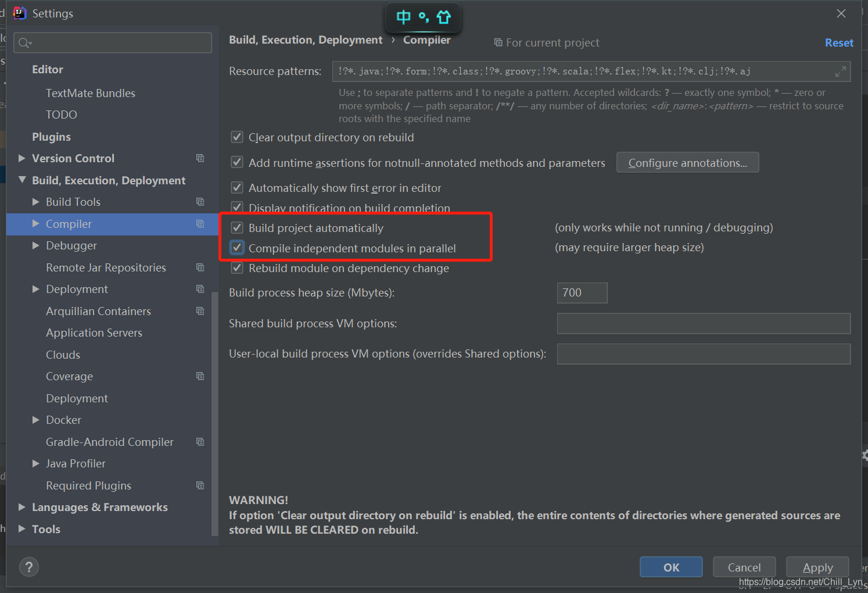
Task: Click project-level icon beside Required Plugins
Action: 200,485
